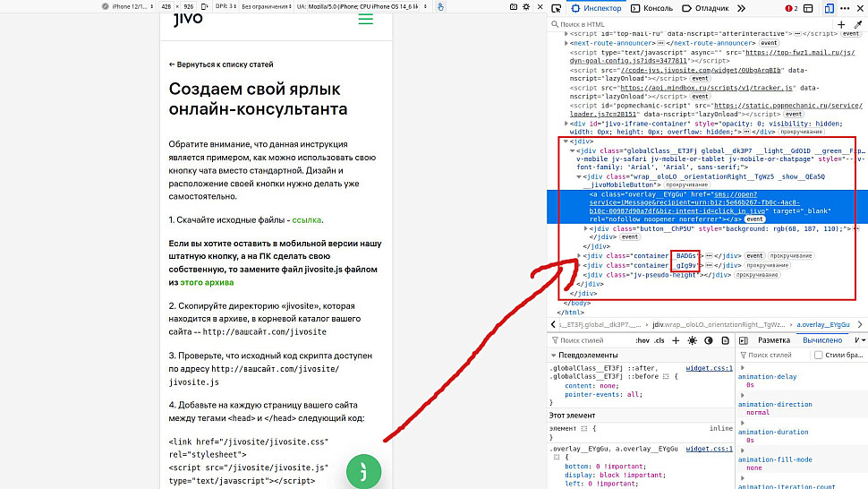The width and height of the screenshot is (868, 489).
Task: Activate the element picker tool
Action: point(557,8)
